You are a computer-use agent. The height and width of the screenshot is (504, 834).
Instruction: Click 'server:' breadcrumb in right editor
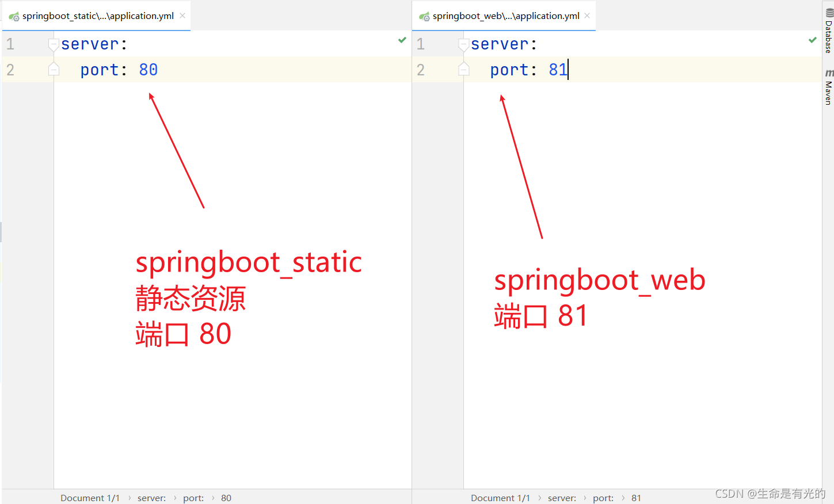coord(562,498)
